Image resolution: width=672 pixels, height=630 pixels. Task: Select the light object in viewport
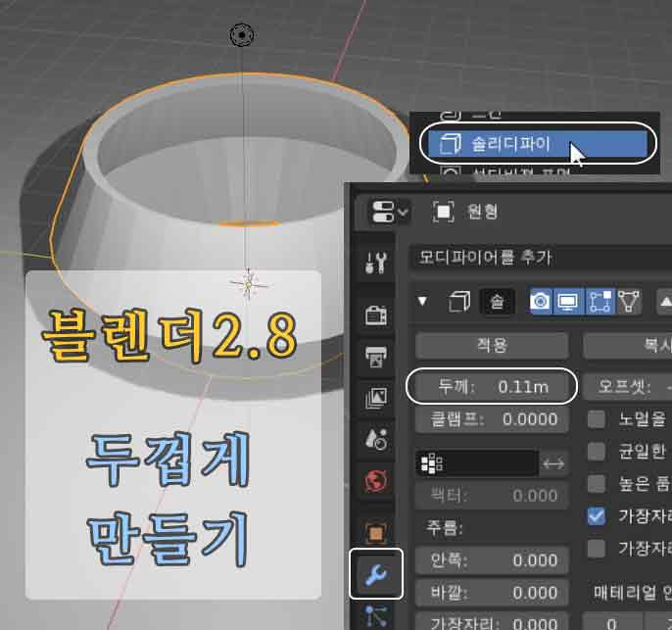tap(242, 35)
